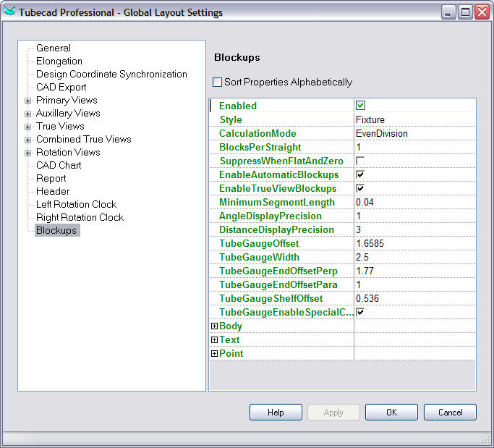Expand the Point property group
494x448 pixels.
214,354
